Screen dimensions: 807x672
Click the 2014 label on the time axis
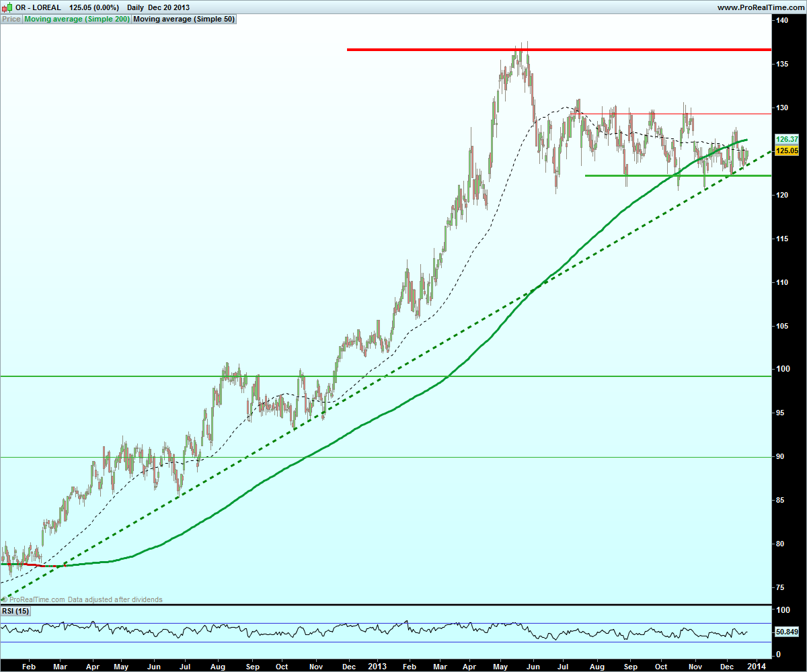click(757, 666)
